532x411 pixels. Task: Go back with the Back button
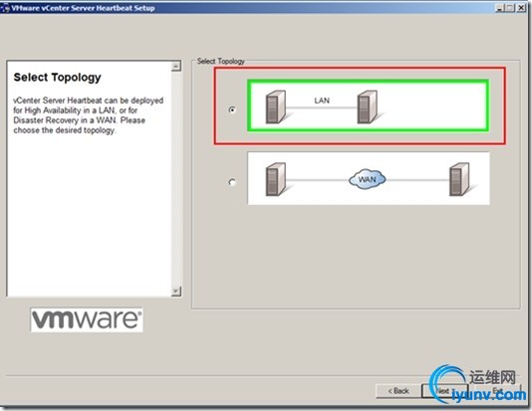coord(399,391)
